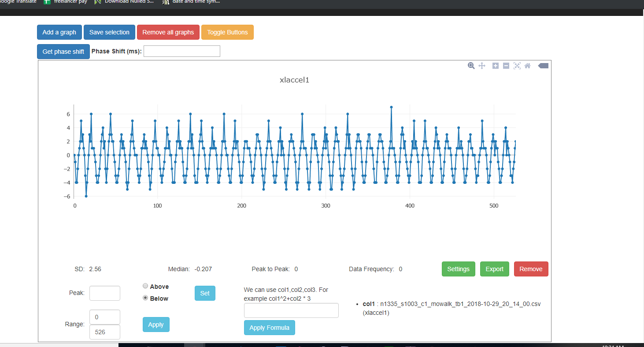Viewport: 644px width, 347px height.
Task: Click the xlaccel1 chart title
Action: [294, 80]
